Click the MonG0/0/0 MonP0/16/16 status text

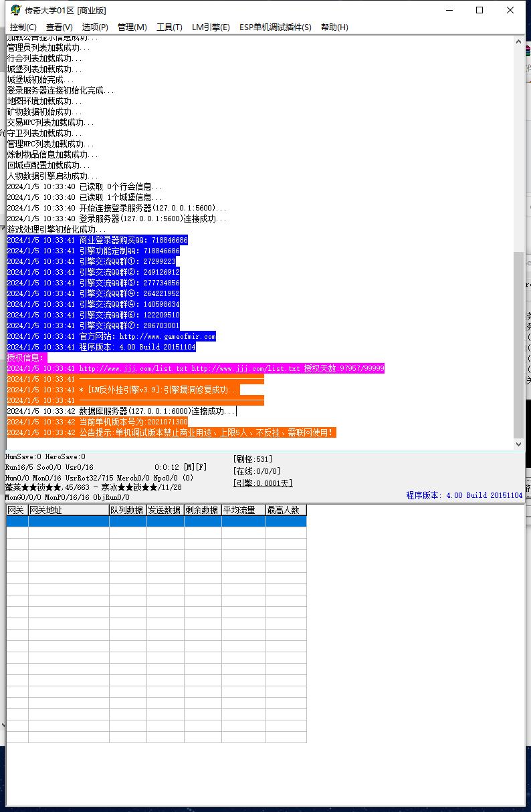pyautogui.click(x=68, y=497)
